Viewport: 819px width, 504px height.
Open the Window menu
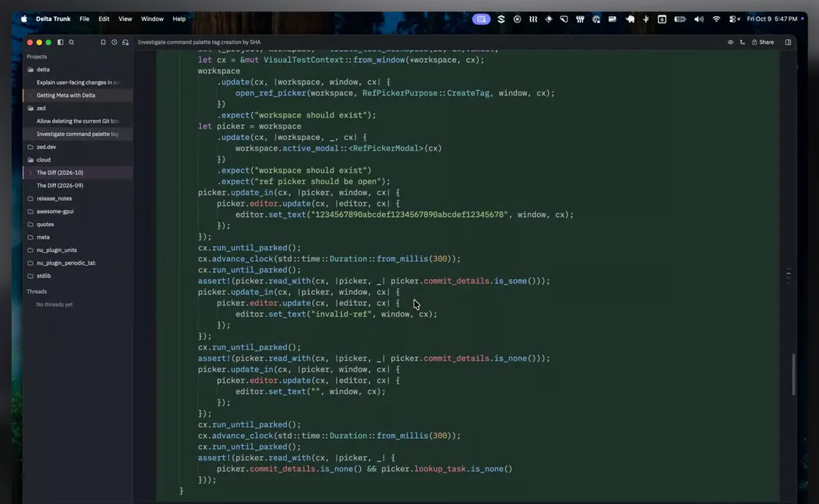(x=152, y=19)
